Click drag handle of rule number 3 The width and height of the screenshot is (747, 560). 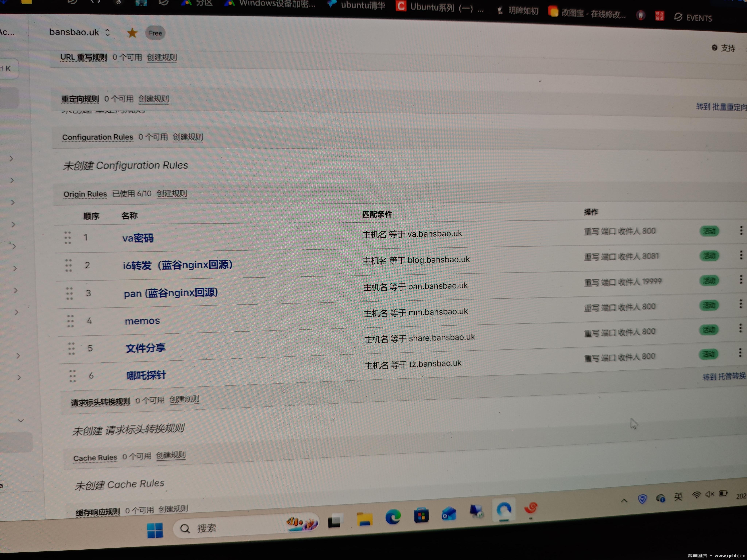(69, 293)
